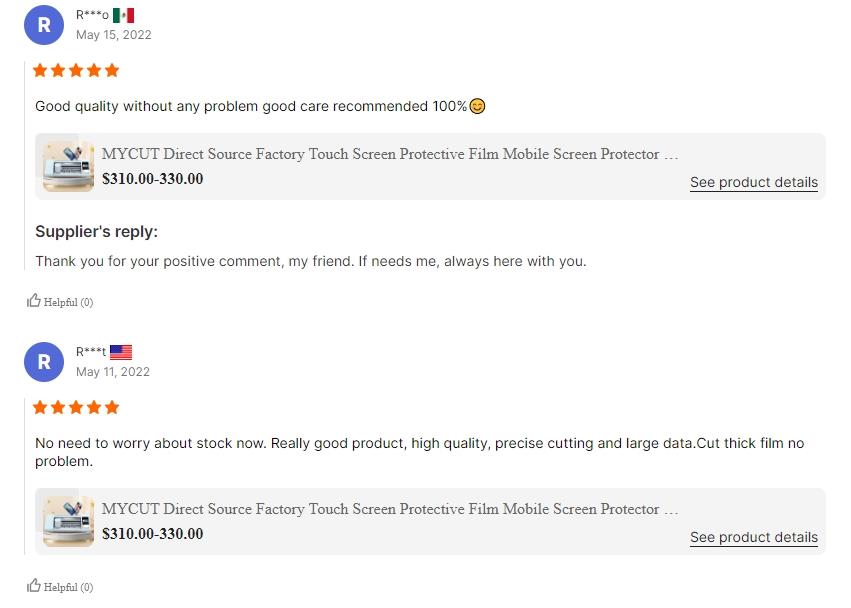
Task: Click the username R***o
Action: pyautogui.click(x=92, y=15)
